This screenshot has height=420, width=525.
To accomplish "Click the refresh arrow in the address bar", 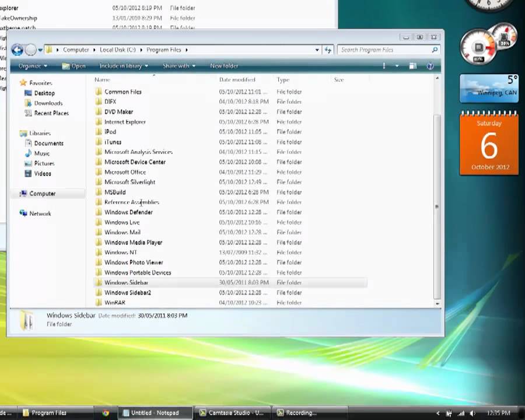I will (x=327, y=50).
